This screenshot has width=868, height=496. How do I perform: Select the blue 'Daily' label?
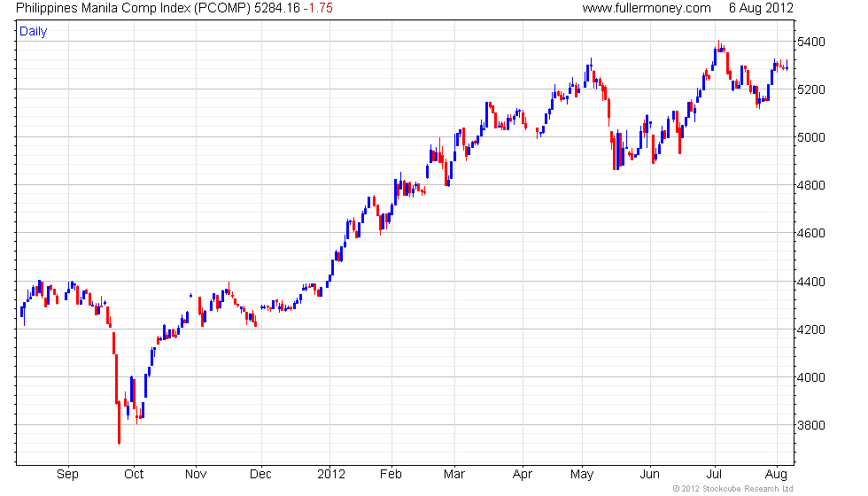[34, 32]
